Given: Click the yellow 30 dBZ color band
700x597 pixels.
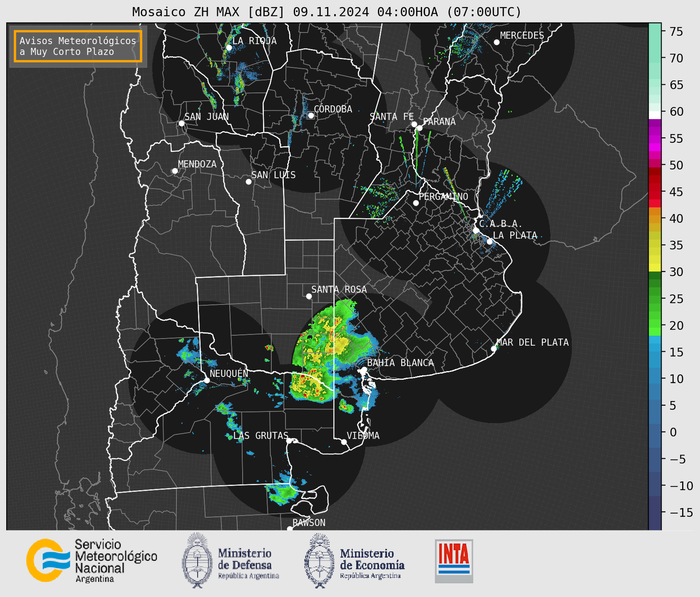Looking at the screenshot, I should (x=655, y=268).
